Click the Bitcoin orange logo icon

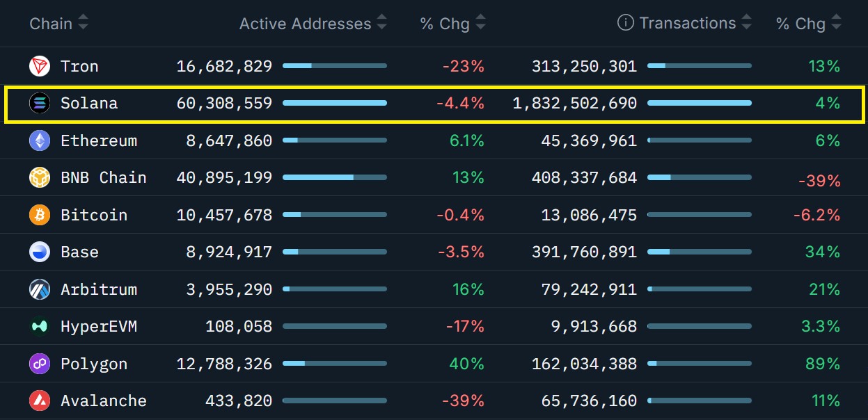(x=40, y=215)
